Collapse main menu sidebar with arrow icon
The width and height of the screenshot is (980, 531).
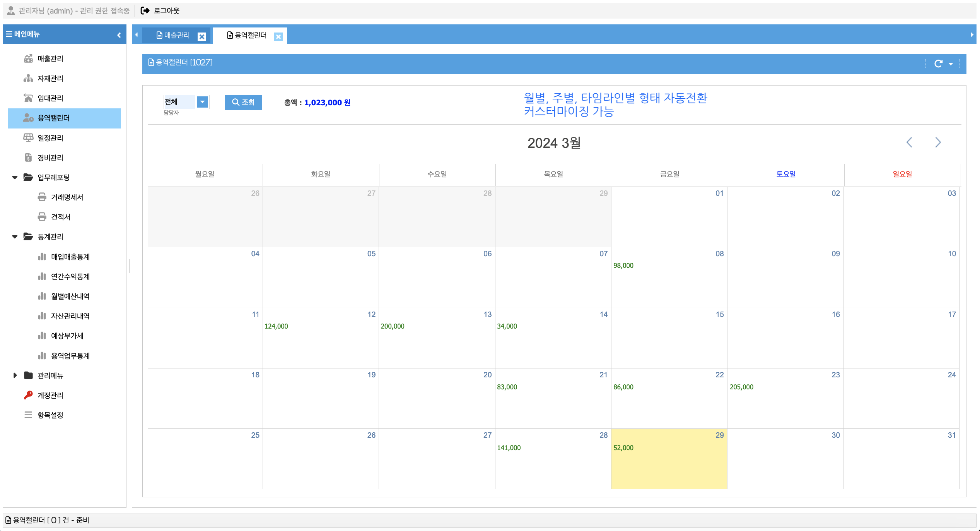(x=119, y=35)
